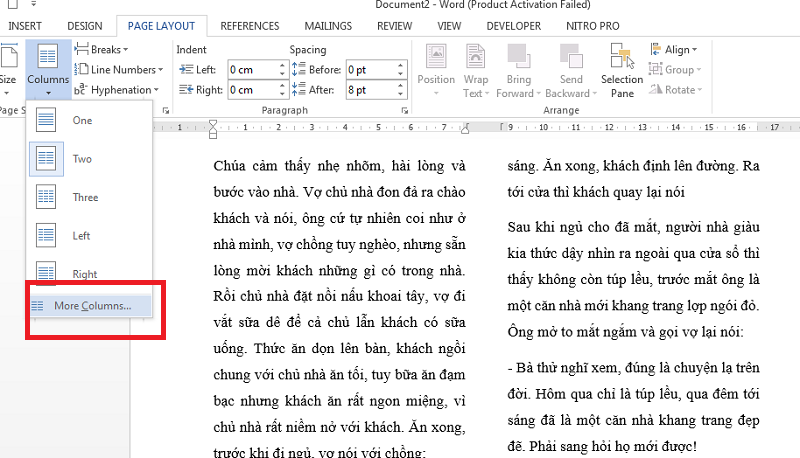Screen dimensions: 800x458
Task: Open Bring Forward dropdown arrow
Action: 538,94
